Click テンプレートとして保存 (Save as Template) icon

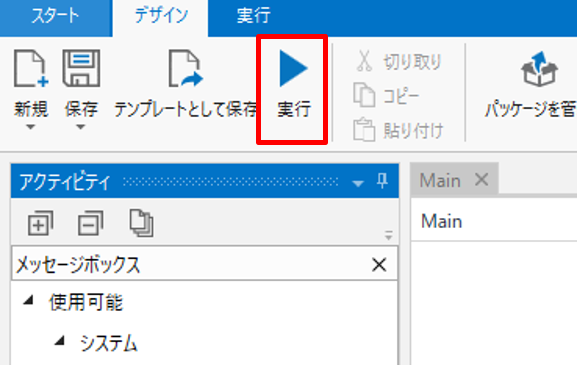click(185, 69)
